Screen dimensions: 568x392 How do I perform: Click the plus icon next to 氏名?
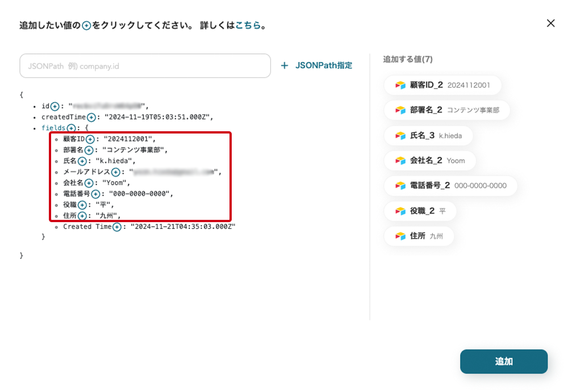(82, 161)
